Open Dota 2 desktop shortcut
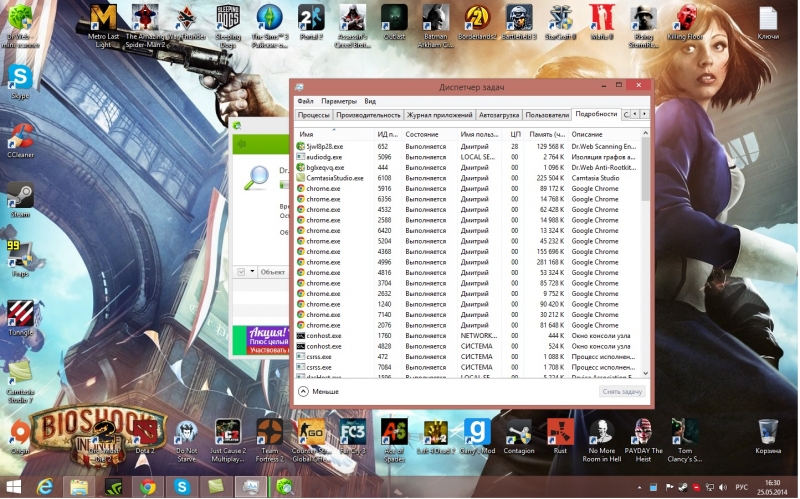 (145, 437)
